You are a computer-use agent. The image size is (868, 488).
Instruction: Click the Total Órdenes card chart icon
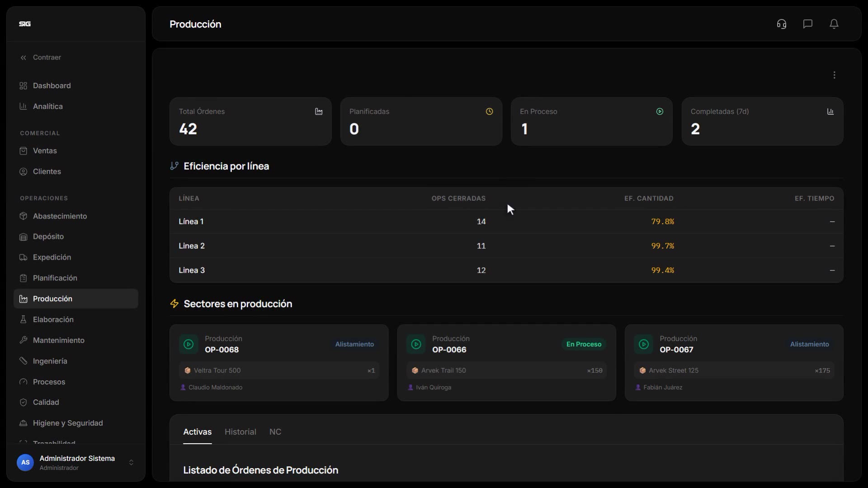(319, 112)
